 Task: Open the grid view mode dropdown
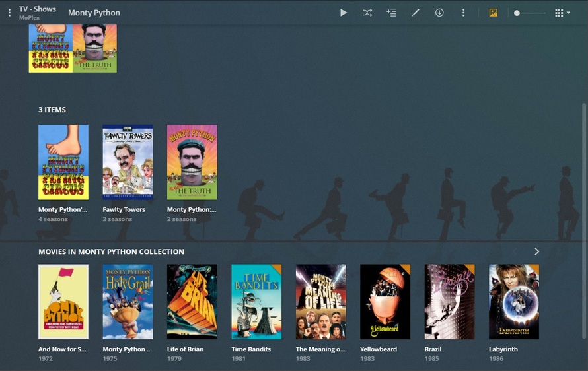562,13
